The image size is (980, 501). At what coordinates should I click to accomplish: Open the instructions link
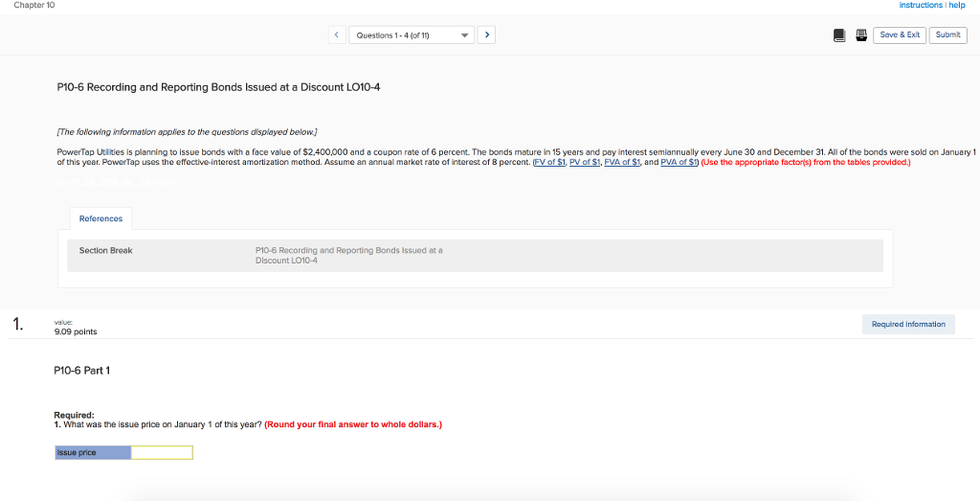click(921, 5)
